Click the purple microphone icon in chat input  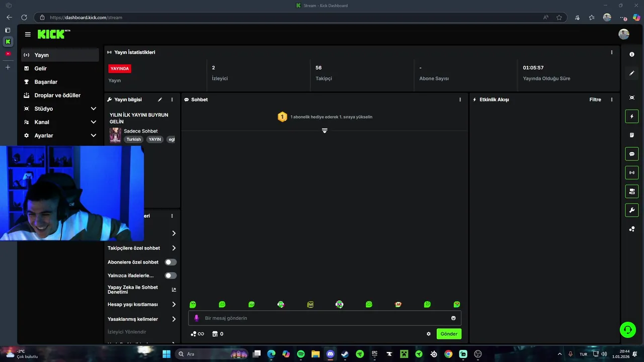(x=197, y=318)
